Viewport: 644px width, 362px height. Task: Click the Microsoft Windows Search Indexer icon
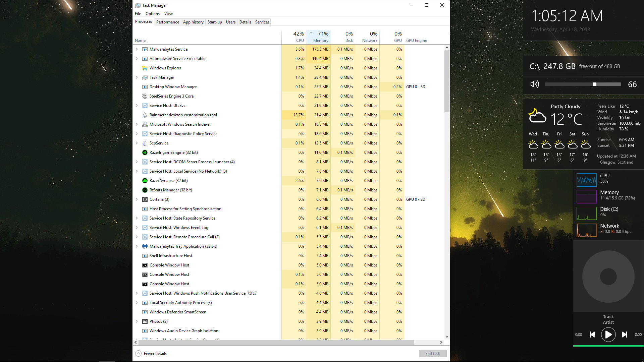point(145,124)
